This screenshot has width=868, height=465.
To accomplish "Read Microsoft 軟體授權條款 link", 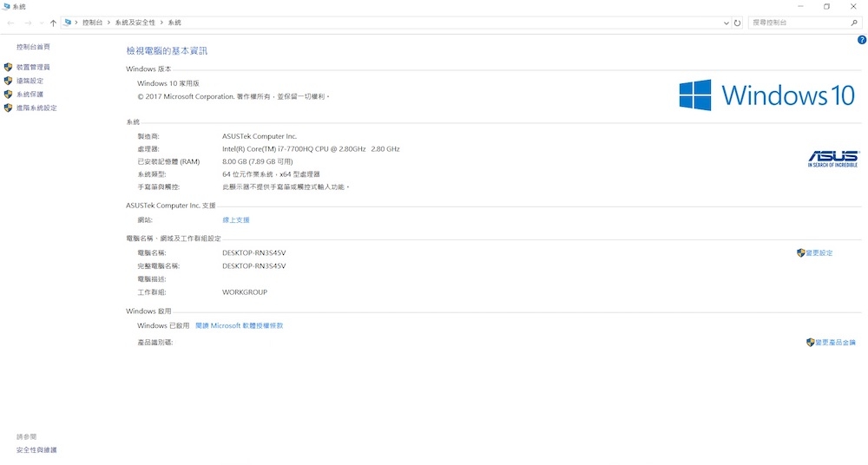I will 240,325.
